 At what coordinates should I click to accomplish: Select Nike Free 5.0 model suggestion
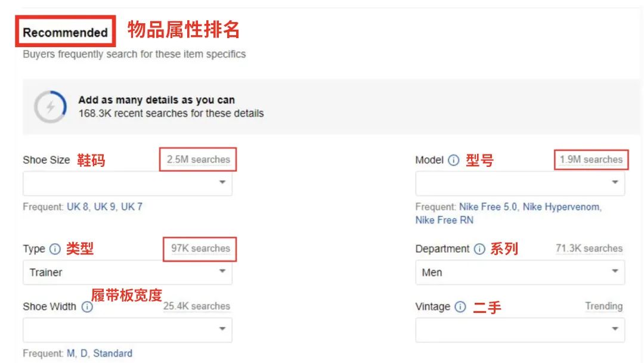pyautogui.click(x=488, y=207)
